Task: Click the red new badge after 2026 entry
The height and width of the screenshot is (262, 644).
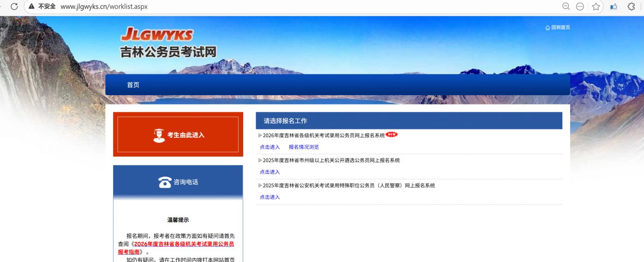Action: coord(392,135)
